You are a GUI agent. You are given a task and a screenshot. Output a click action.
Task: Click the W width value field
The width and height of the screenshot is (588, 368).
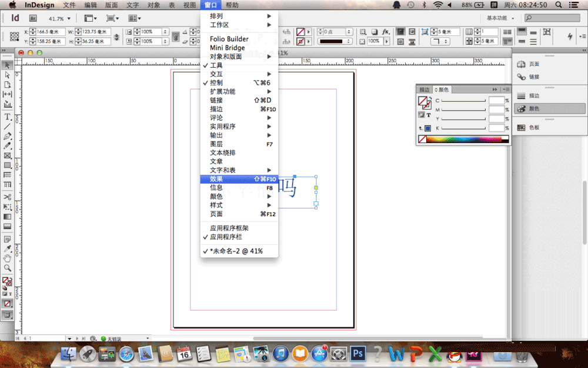coord(98,31)
